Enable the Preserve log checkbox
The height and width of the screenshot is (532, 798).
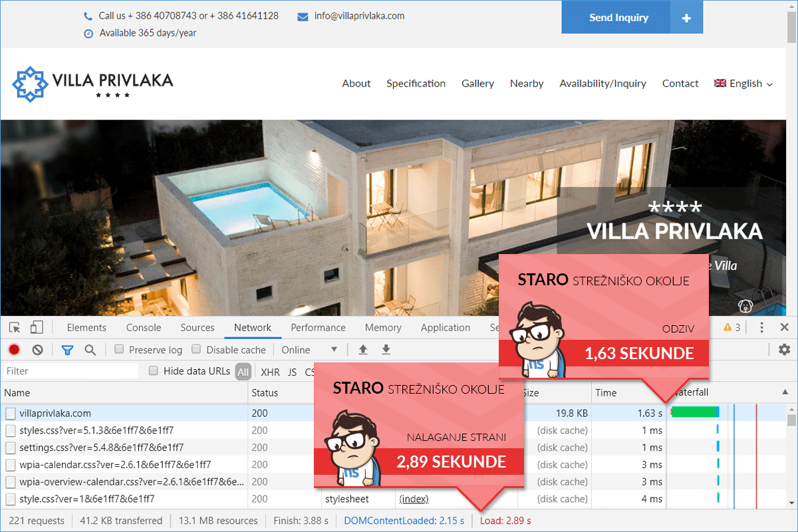(120, 349)
